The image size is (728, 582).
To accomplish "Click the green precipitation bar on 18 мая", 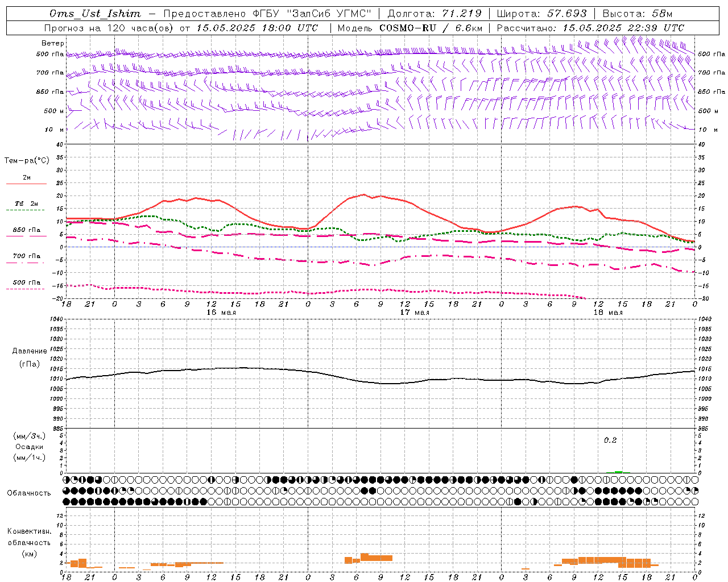I will [x=619, y=472].
